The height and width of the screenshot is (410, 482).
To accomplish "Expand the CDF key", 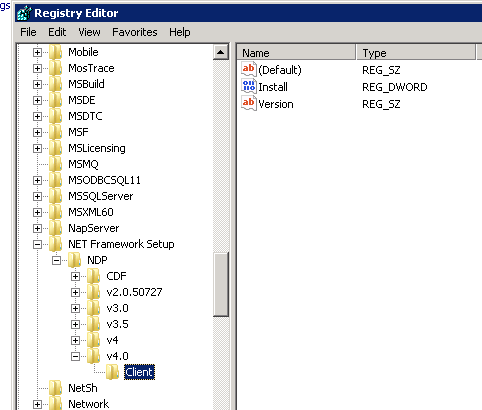I will [75, 277].
